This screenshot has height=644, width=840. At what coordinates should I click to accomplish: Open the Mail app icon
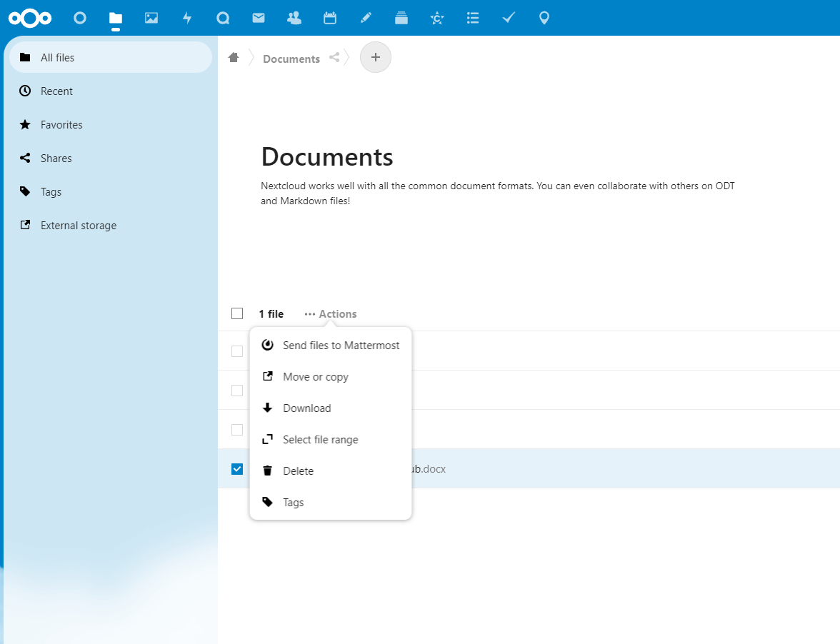(x=259, y=18)
